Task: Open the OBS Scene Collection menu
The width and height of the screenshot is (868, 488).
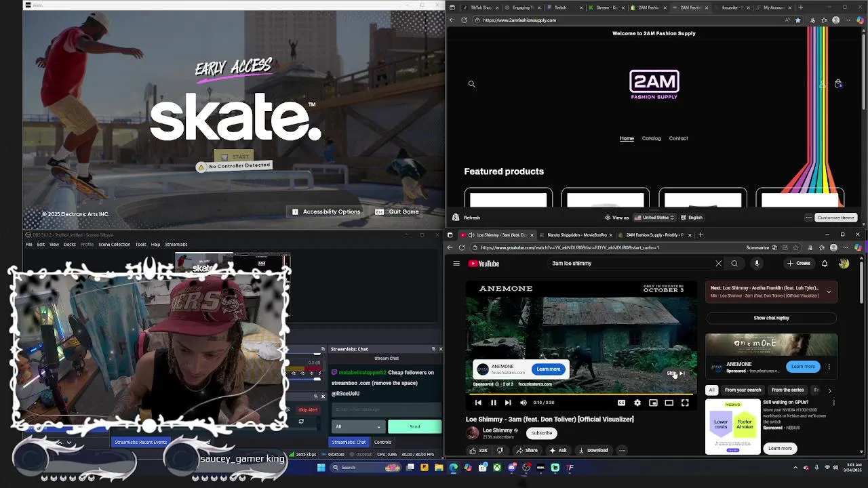Action: pyautogui.click(x=114, y=245)
